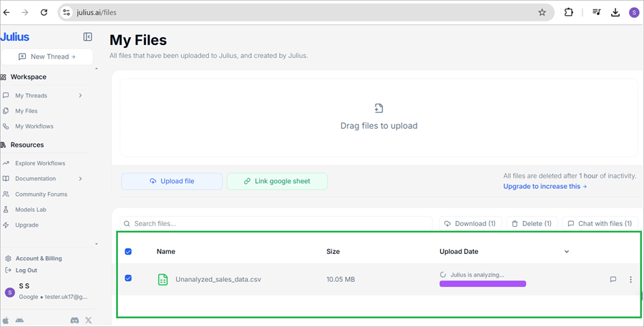Viewport: 644px width, 327px height.
Task: Follow the Upgrade to increase this link
Action: [545, 187]
